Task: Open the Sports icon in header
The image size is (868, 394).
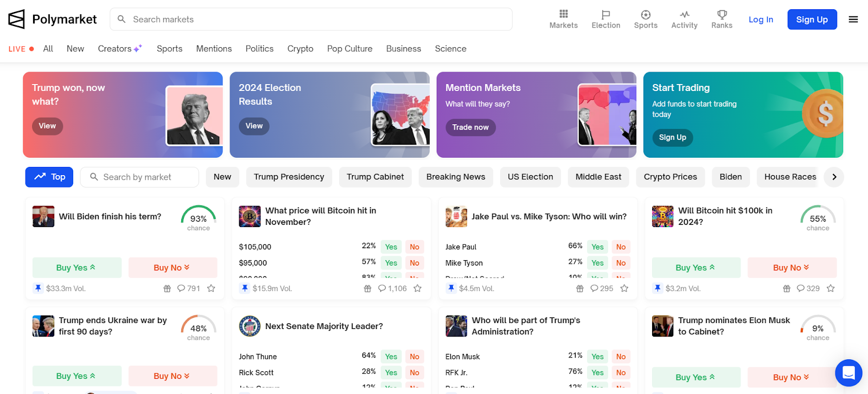Action: [x=646, y=20]
